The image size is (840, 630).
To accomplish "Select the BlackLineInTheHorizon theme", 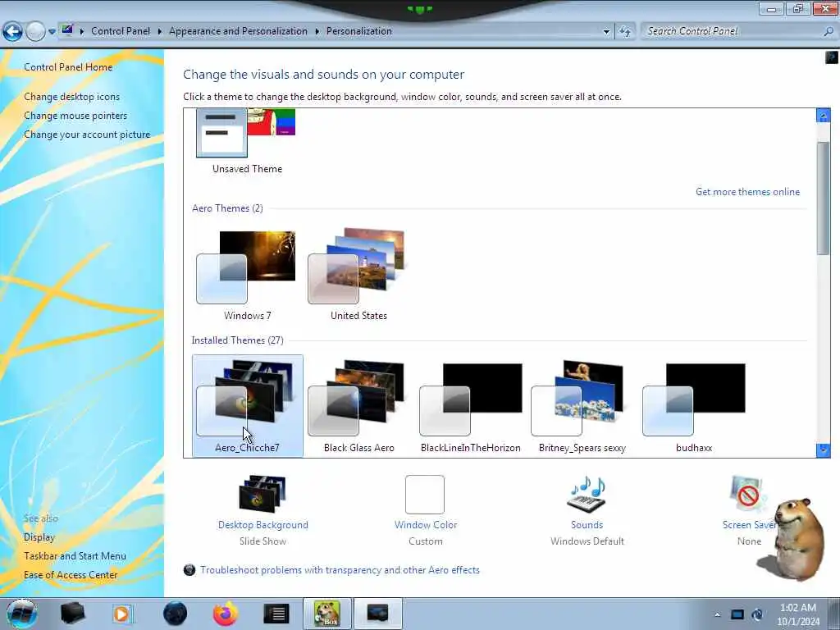I will coord(470,405).
